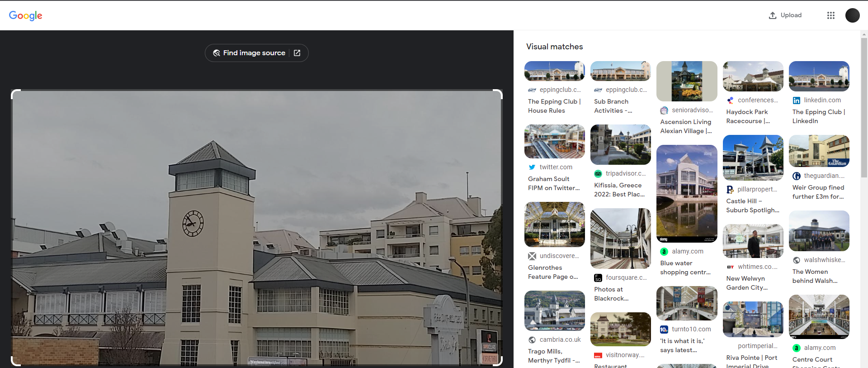Click the whtimes favicon icon

click(x=730, y=267)
